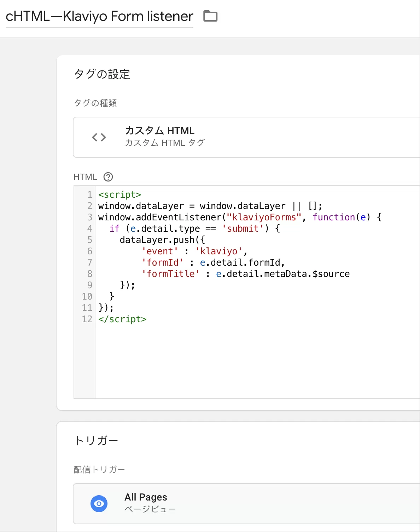420x532 pixels.
Task: Edit the tag name 'cHTML—Klaviyo Form listener'
Action: [99, 16]
